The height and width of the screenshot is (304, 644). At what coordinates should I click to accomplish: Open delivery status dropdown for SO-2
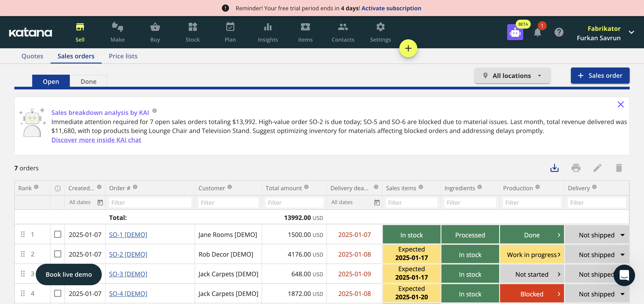(x=623, y=255)
